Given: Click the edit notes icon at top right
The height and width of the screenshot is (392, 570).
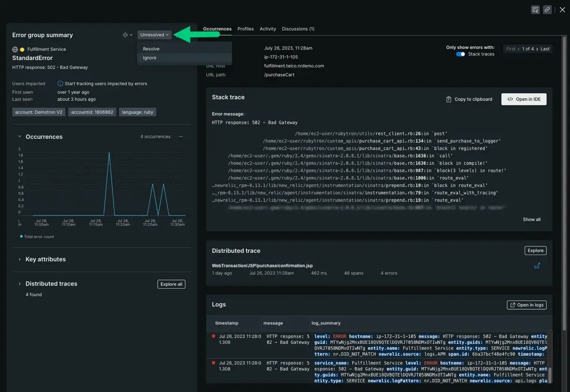Looking at the screenshot, I should [536, 9].
